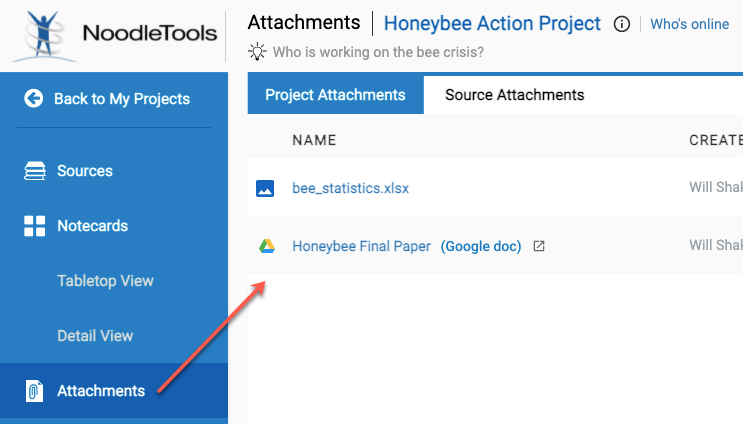Click the bee_statistics image file icon
743x424 pixels.
(265, 188)
